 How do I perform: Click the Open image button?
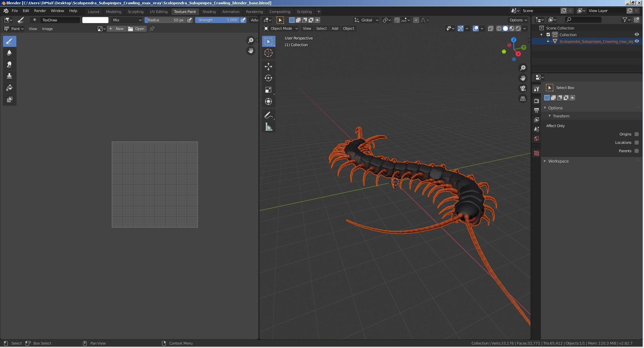(x=136, y=29)
